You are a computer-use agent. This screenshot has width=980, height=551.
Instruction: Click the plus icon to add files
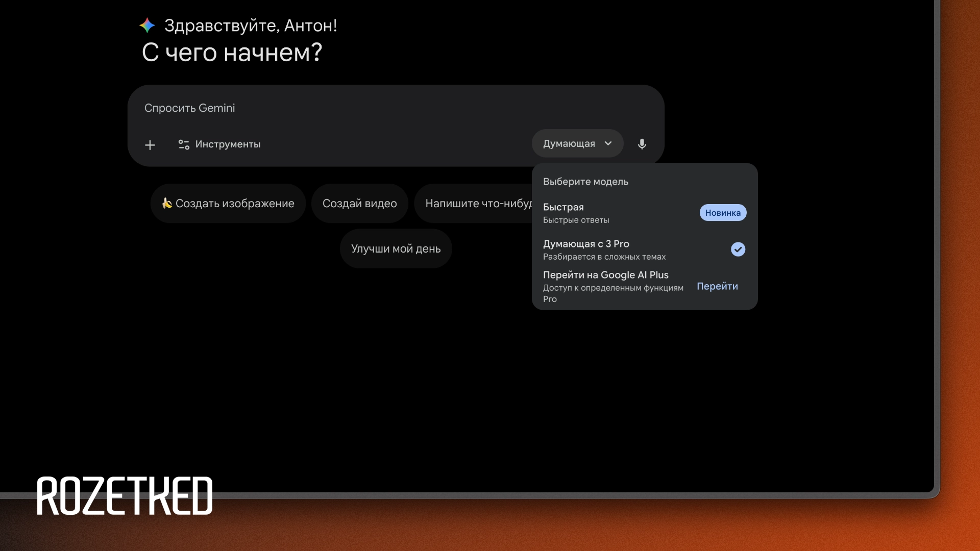click(150, 145)
